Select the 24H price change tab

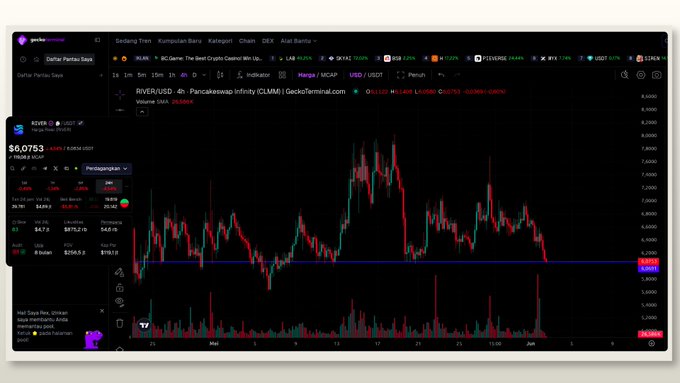(109, 186)
